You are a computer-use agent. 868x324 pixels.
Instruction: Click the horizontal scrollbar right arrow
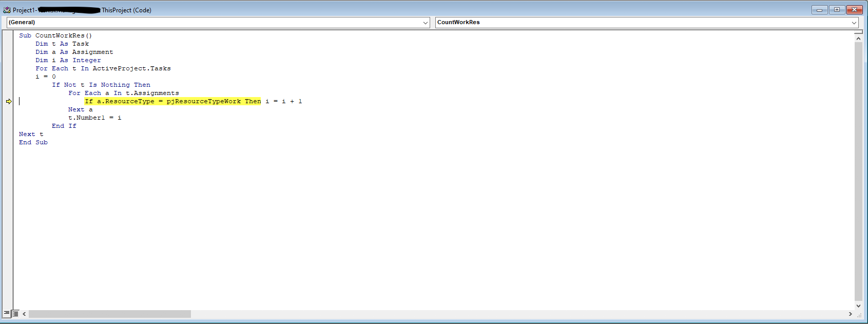click(850, 314)
